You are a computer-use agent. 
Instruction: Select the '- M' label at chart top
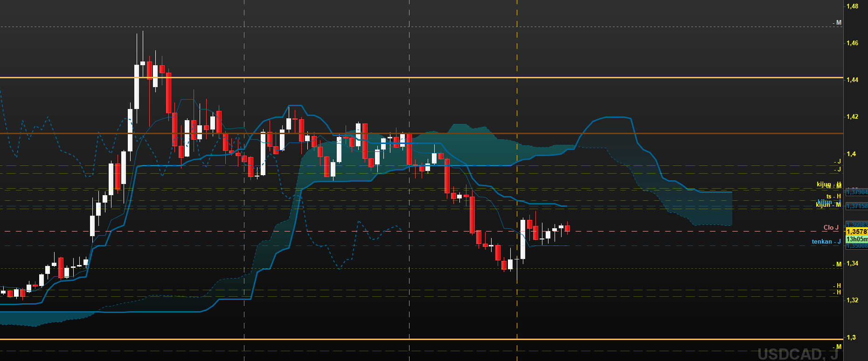pyautogui.click(x=838, y=23)
